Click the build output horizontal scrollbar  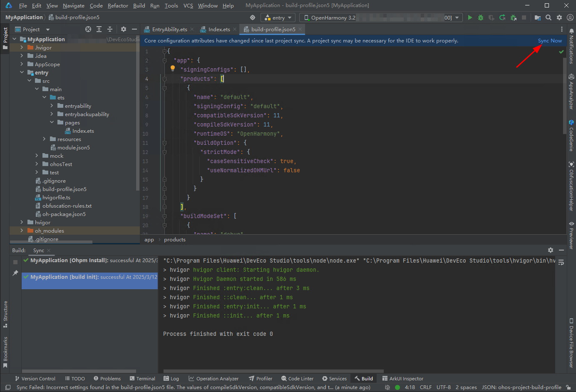tap(273, 371)
